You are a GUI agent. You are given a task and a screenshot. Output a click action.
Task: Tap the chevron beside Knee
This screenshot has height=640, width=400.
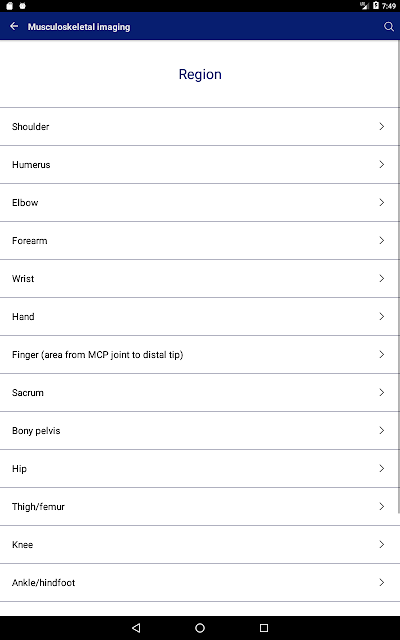click(x=382, y=544)
